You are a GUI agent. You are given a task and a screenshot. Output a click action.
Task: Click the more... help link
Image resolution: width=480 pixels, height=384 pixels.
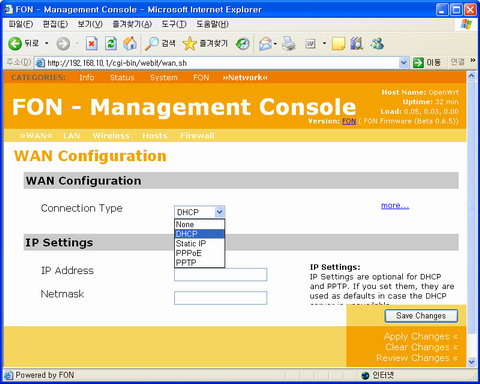pos(395,206)
